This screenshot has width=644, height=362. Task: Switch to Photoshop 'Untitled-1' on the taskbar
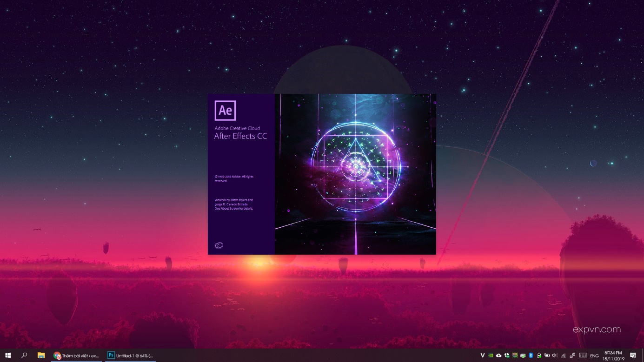coord(130,355)
